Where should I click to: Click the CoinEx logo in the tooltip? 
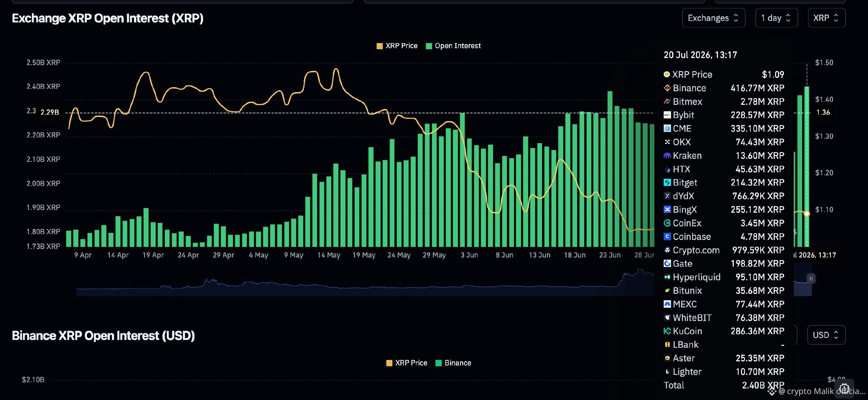(667, 223)
